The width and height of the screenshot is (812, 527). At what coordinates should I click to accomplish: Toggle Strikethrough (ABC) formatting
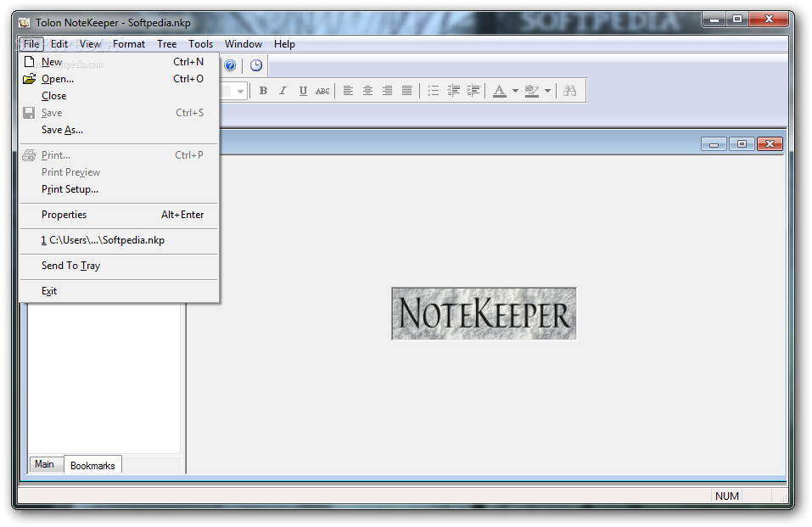tap(322, 91)
